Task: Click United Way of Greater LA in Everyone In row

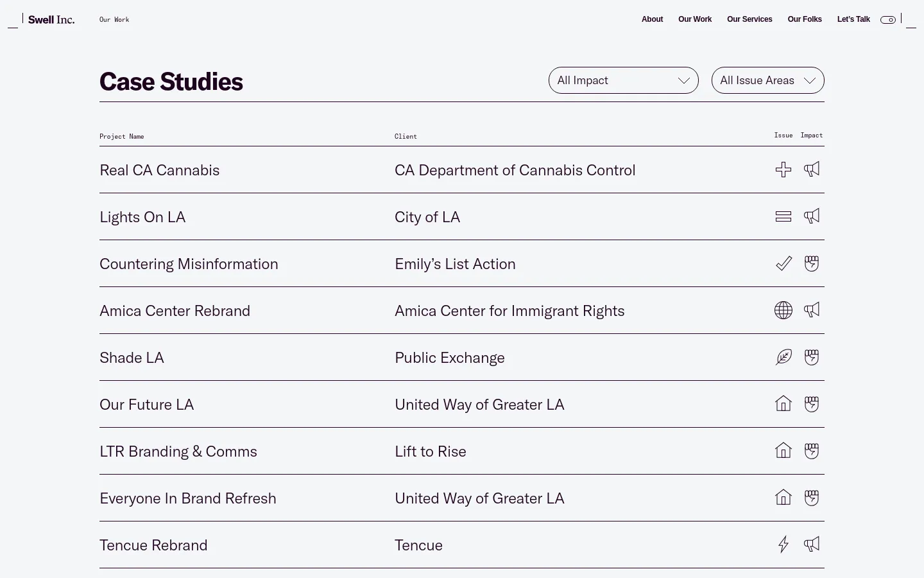Action: pyautogui.click(x=479, y=498)
